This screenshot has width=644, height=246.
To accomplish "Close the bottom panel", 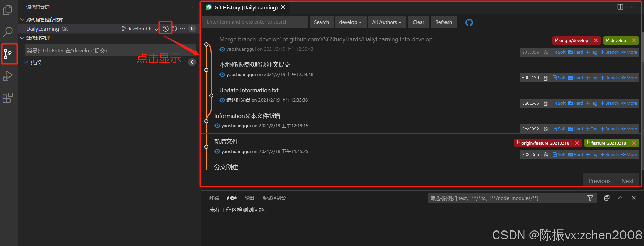I will pos(634,198).
